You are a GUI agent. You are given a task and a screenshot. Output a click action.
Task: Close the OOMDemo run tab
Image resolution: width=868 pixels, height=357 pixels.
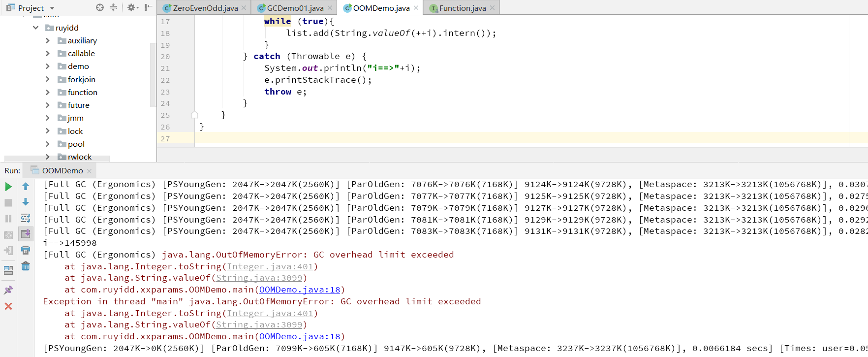tap(89, 171)
